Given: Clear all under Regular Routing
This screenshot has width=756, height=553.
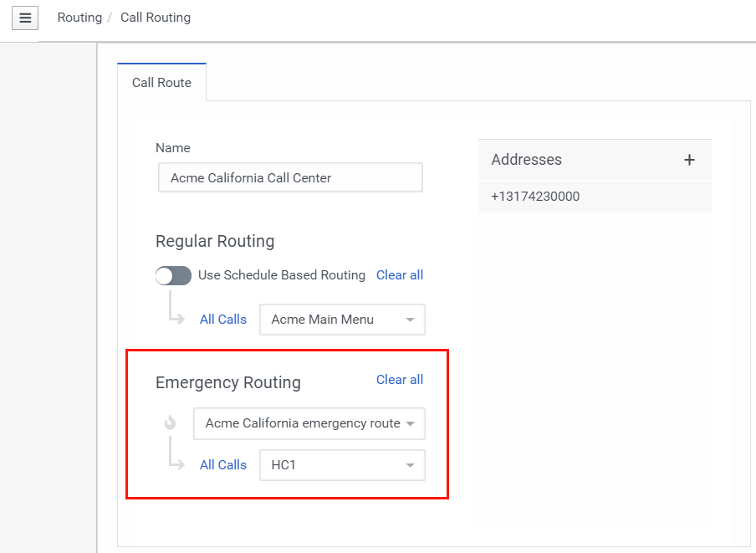Looking at the screenshot, I should (x=400, y=275).
